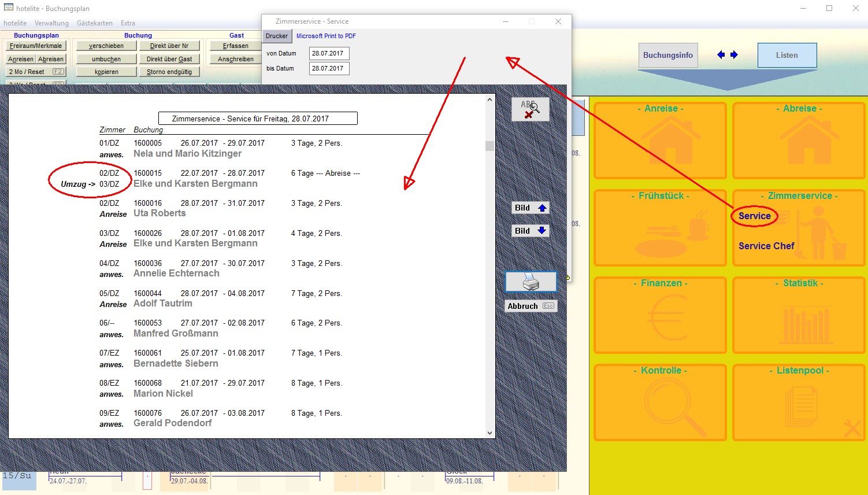Open the Anreise house tile
Viewport: 868px width, 495px height.
[660, 141]
